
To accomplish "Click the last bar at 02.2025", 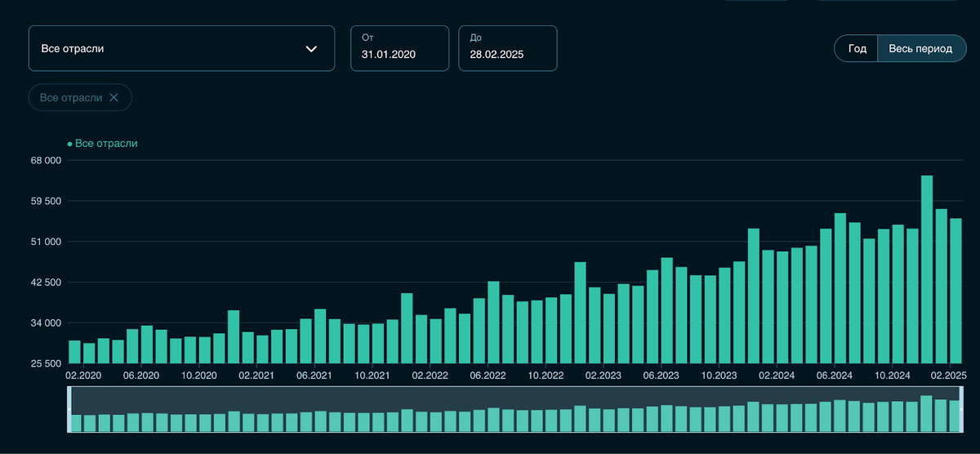I will [955, 291].
